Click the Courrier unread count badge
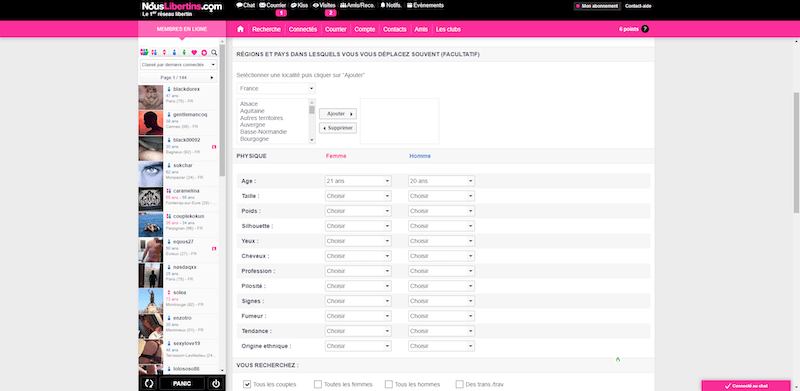 coord(280,13)
